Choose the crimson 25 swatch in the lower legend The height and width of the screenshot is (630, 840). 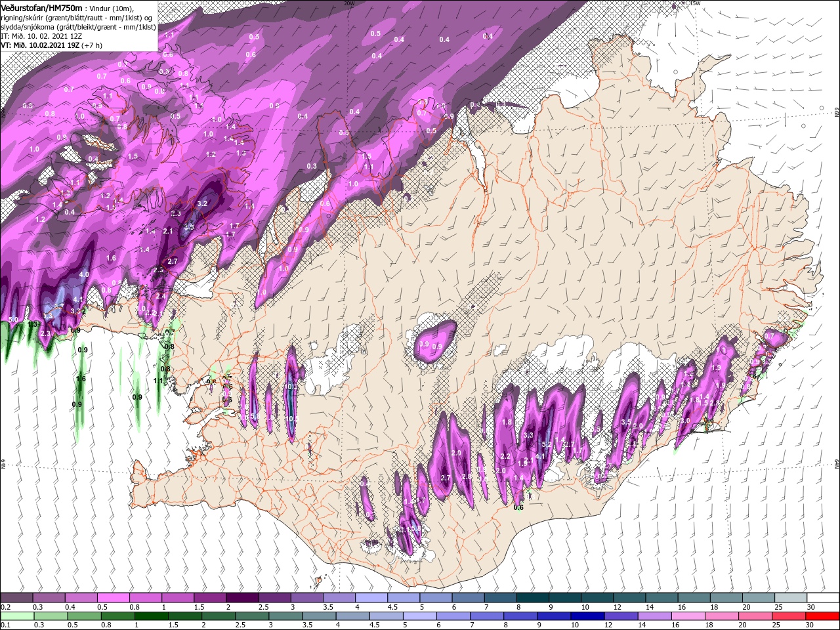pyautogui.click(x=789, y=616)
